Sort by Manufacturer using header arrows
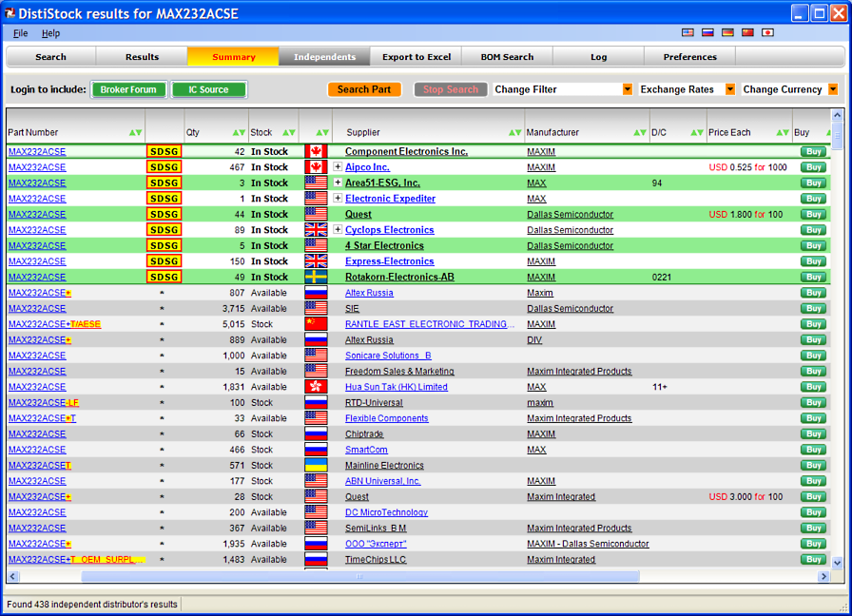The image size is (852, 616). pos(640,132)
